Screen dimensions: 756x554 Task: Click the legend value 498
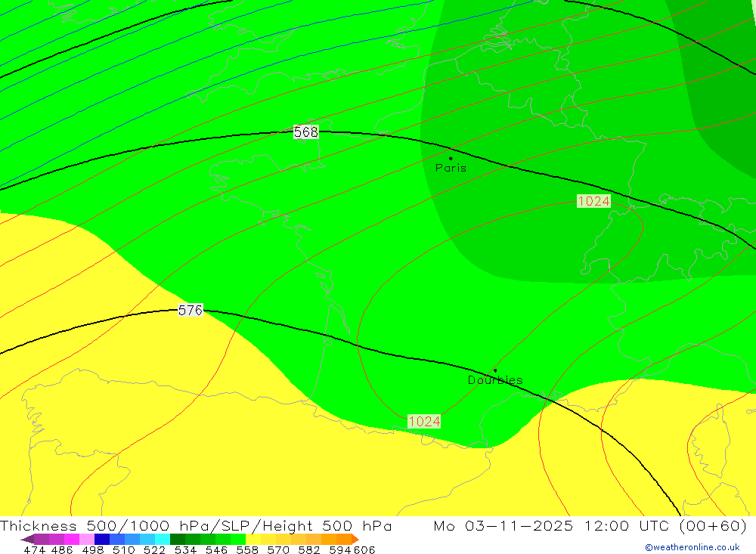pyautogui.click(x=93, y=550)
